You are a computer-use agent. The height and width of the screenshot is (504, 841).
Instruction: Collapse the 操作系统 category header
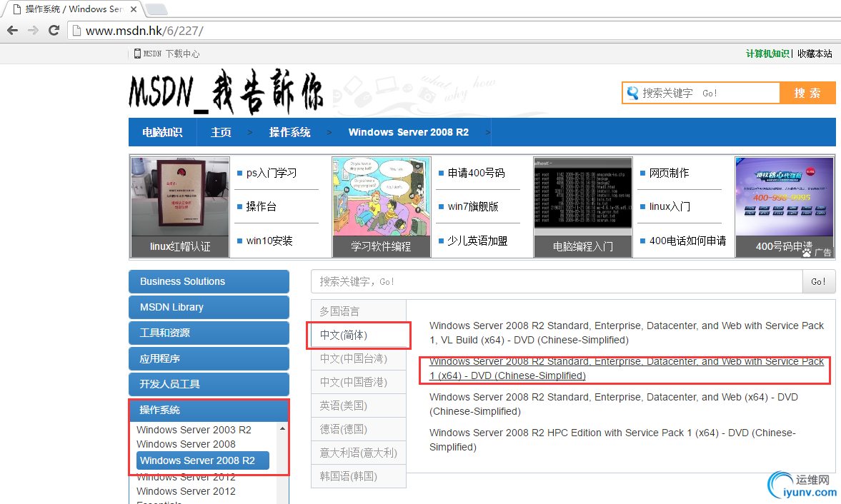click(209, 410)
